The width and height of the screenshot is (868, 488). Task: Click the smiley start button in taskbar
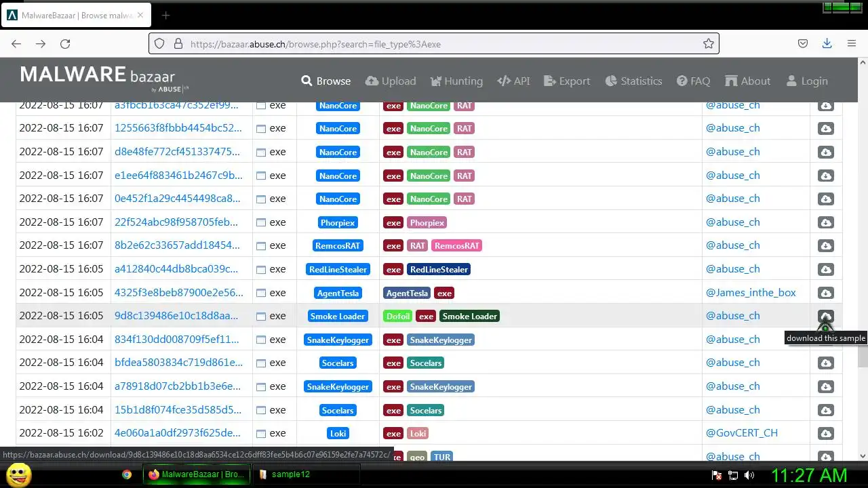click(19, 474)
